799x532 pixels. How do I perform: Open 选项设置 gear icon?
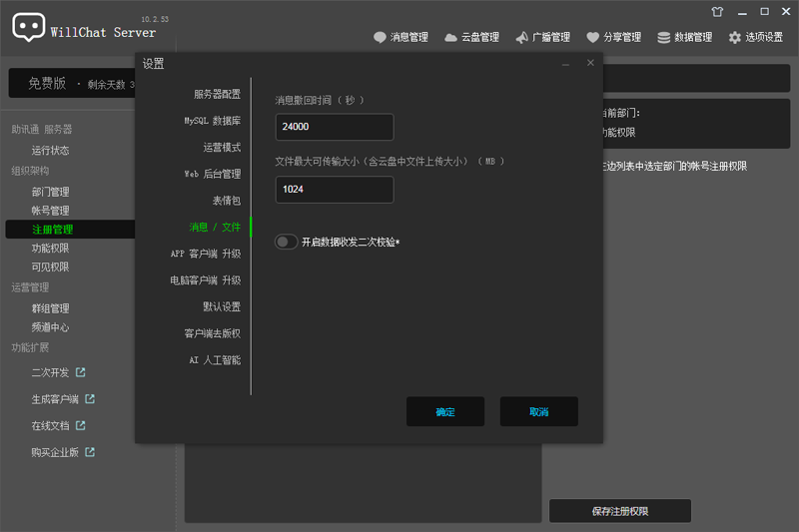pos(735,38)
